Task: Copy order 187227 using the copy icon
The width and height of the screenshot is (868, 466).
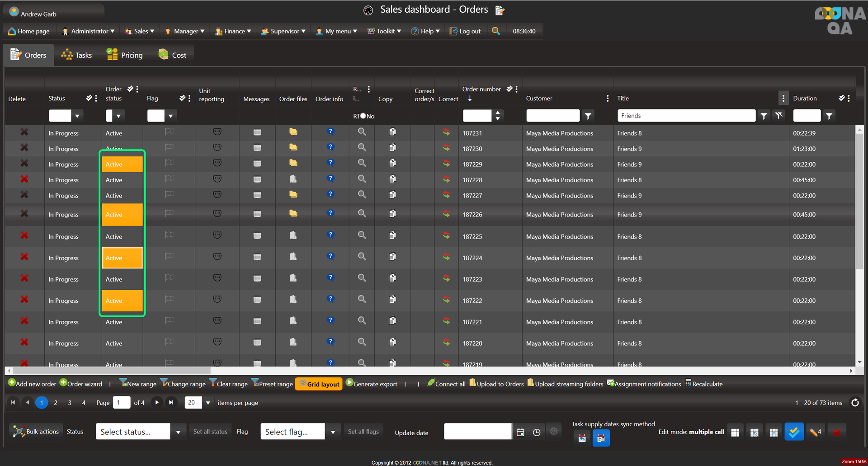Action: click(x=392, y=195)
